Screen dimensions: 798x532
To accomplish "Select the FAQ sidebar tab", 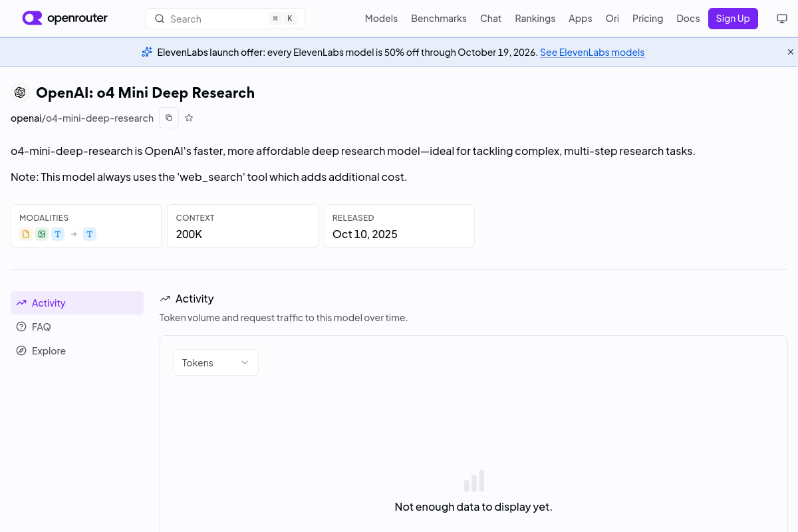I will point(77,327).
